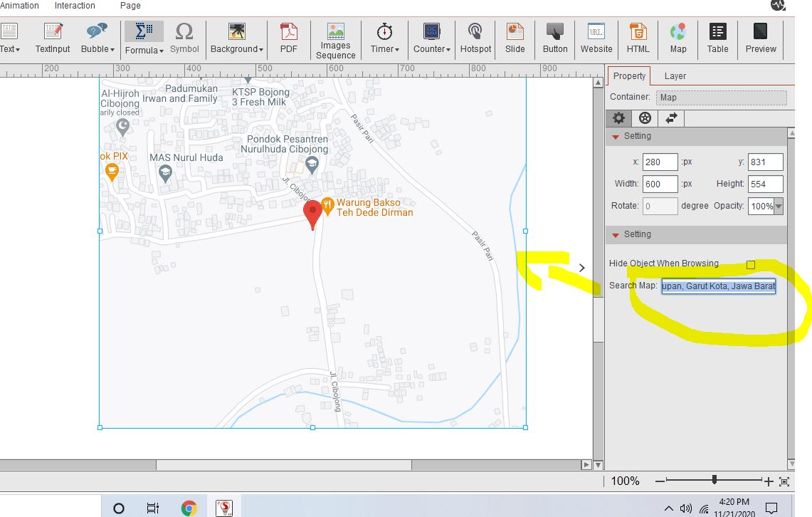The image size is (812, 517).
Task: Insert a Map object
Action: point(678,38)
